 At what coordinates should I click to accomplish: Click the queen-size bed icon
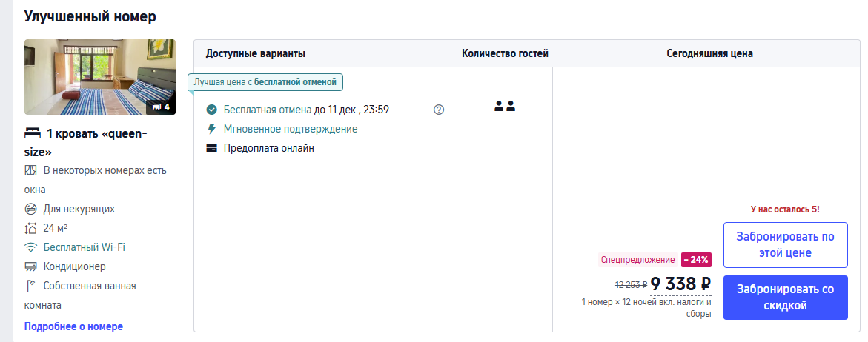[x=32, y=133]
